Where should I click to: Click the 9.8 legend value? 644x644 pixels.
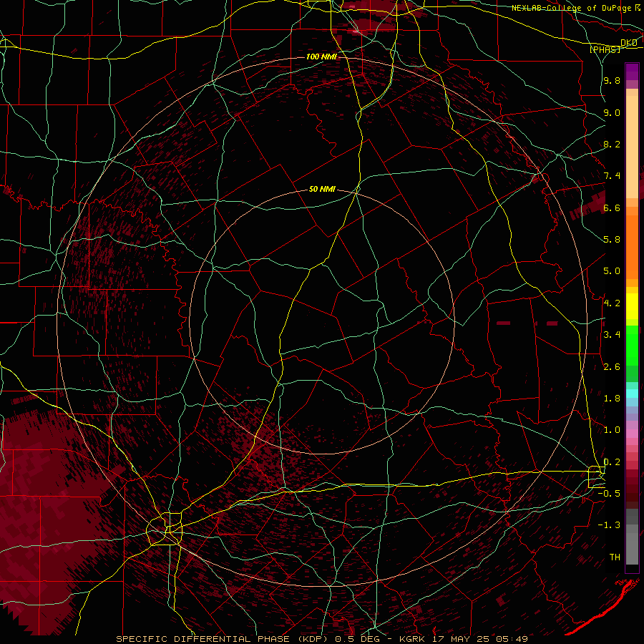(x=612, y=80)
